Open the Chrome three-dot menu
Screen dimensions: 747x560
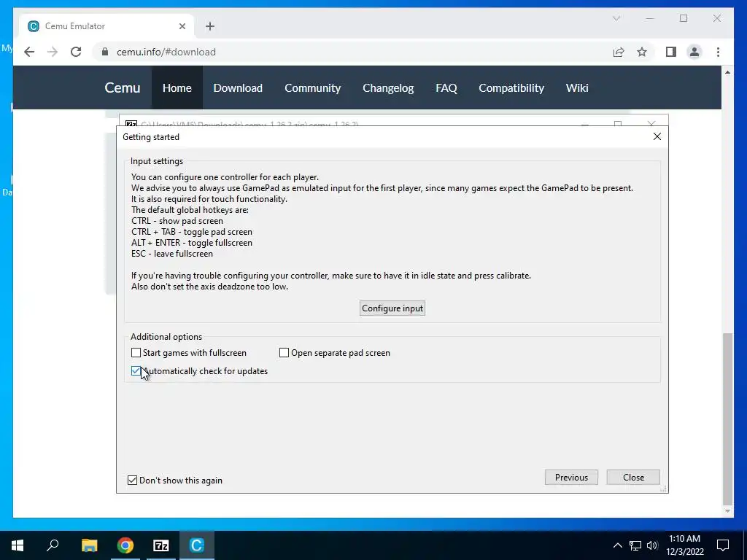[x=718, y=52]
